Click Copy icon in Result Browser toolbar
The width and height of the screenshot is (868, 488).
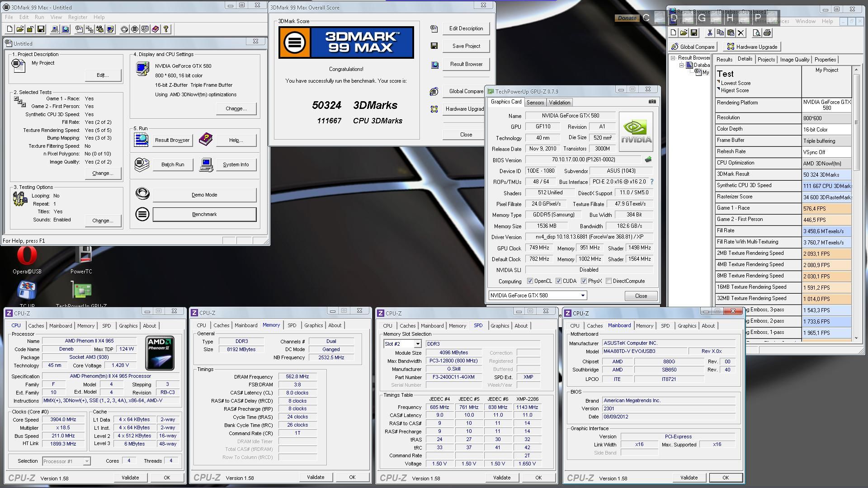[720, 33]
